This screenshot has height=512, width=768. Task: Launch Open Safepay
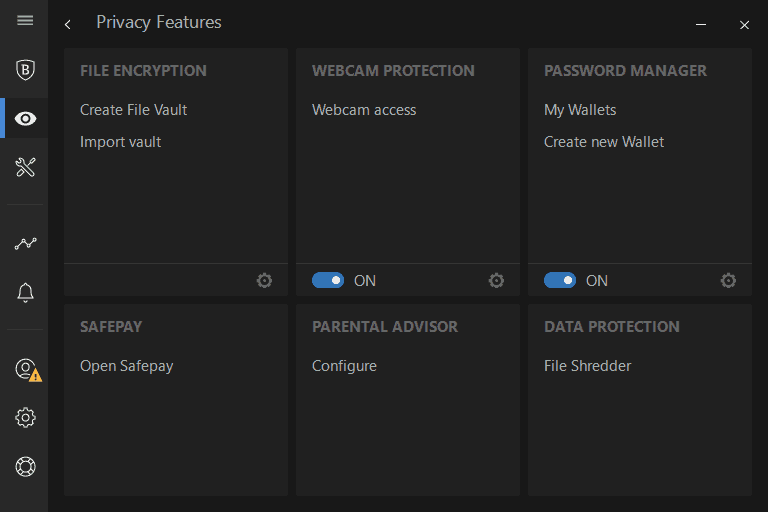[x=127, y=366]
